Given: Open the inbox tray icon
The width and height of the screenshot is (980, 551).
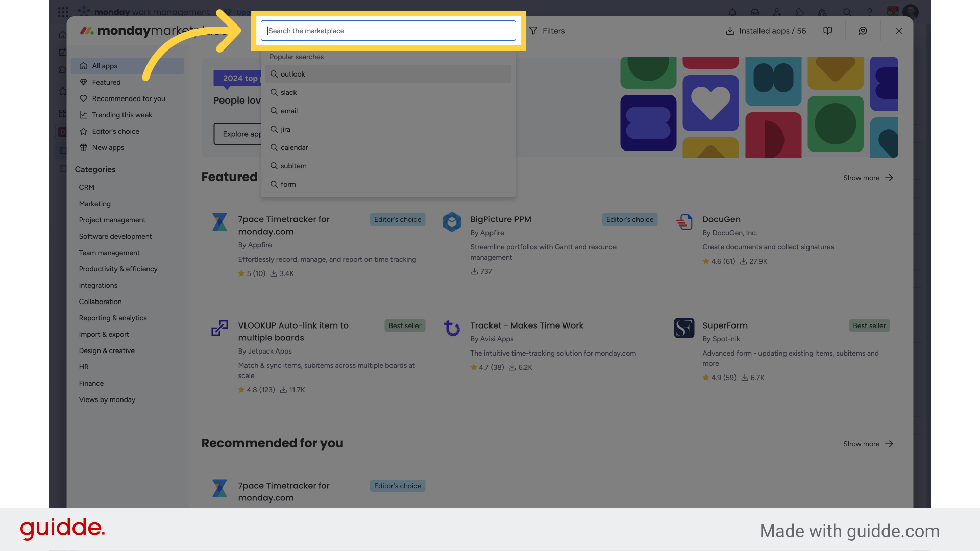Looking at the screenshot, I should 755,12.
